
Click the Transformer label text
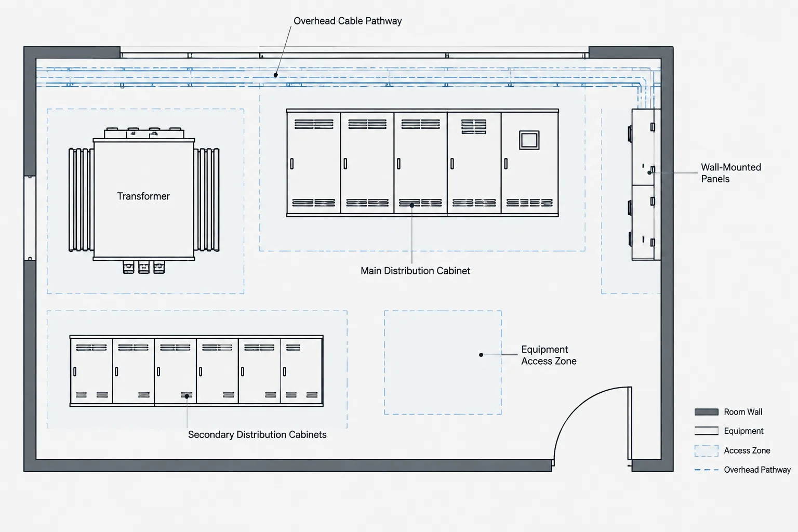click(143, 196)
